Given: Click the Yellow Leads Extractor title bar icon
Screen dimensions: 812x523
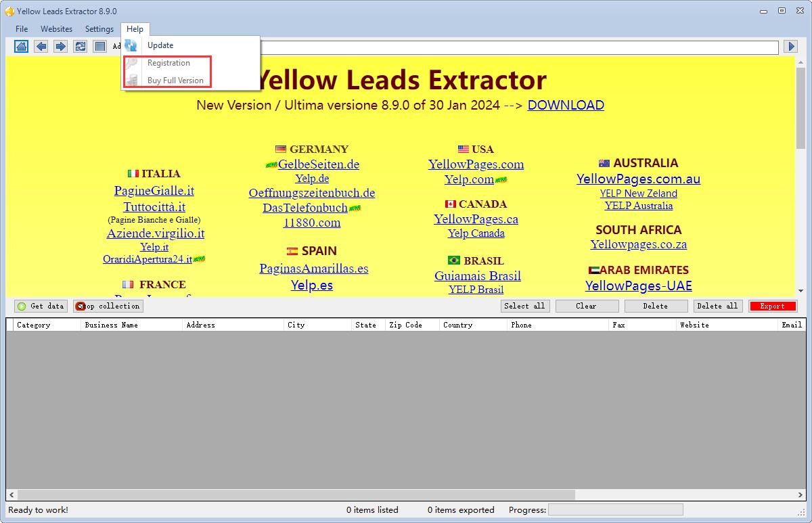Looking at the screenshot, I should pos(9,11).
